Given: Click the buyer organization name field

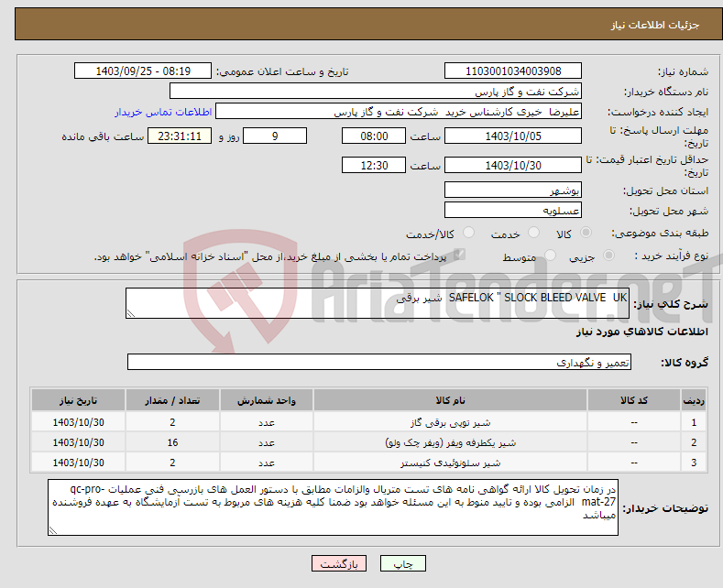Looking at the screenshot, I should [x=376, y=92].
